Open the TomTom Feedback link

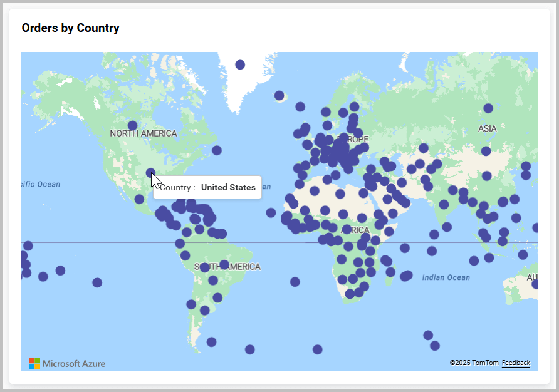tap(515, 363)
